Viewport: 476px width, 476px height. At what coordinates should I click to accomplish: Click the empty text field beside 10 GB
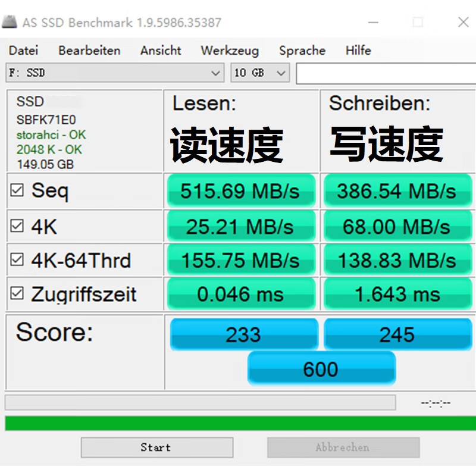point(386,73)
